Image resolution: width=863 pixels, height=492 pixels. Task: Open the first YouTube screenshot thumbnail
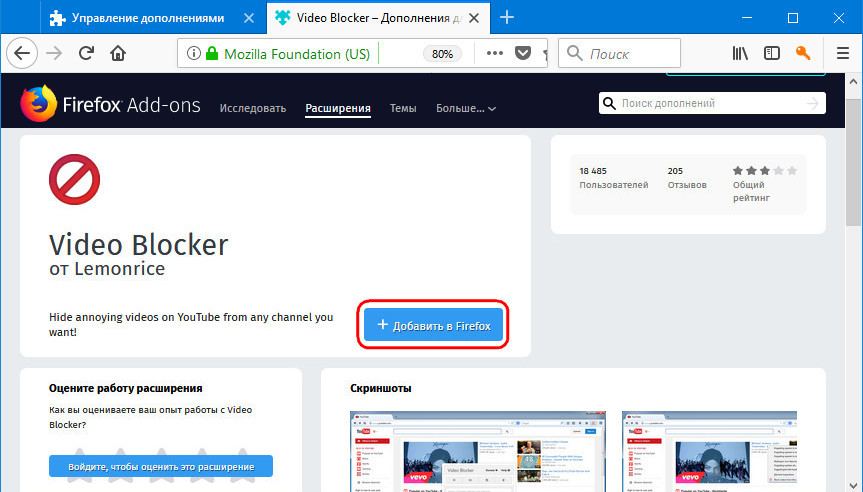tap(478, 451)
